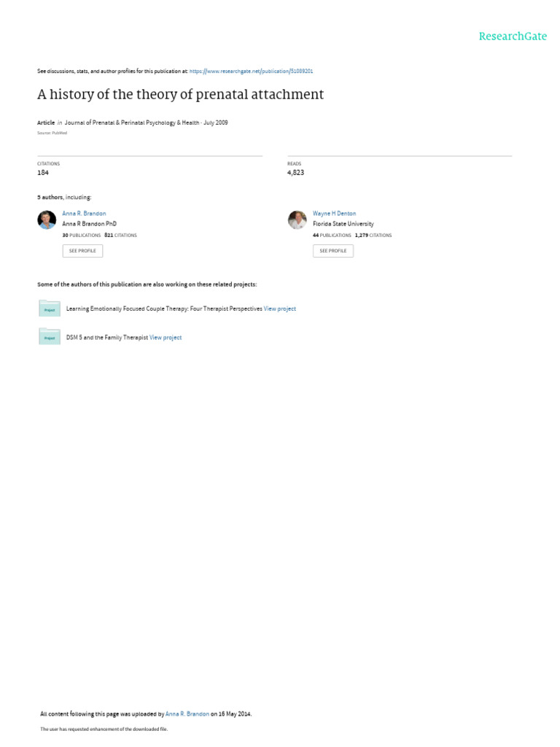This screenshot has height=747, width=560.
Task: Click the article title 'A history of the theory'
Action: pos(180,95)
